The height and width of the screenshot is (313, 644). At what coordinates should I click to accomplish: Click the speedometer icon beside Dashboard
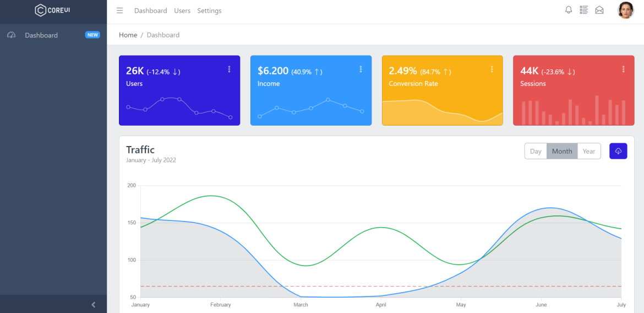click(11, 35)
